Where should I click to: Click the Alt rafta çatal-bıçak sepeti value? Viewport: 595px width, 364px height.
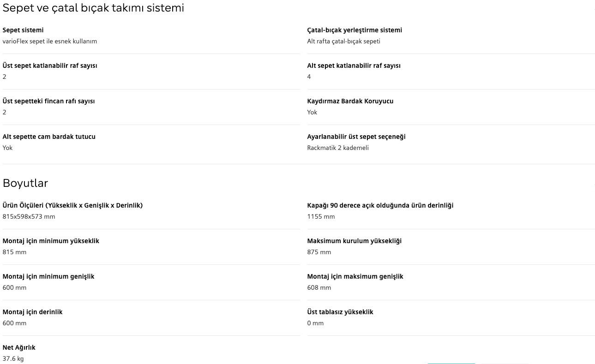pos(343,41)
